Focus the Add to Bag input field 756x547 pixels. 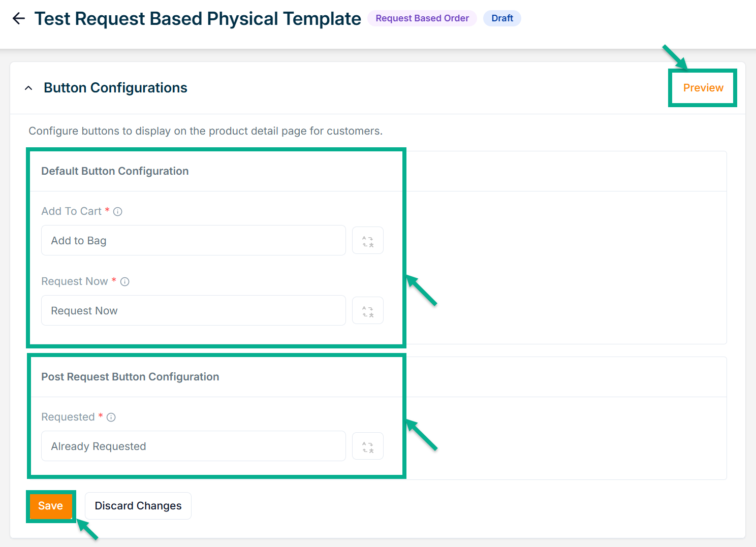point(193,241)
